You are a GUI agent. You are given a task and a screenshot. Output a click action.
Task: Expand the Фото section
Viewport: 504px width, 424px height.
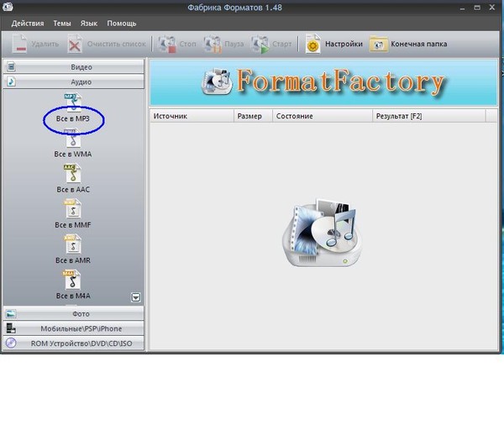[74, 314]
